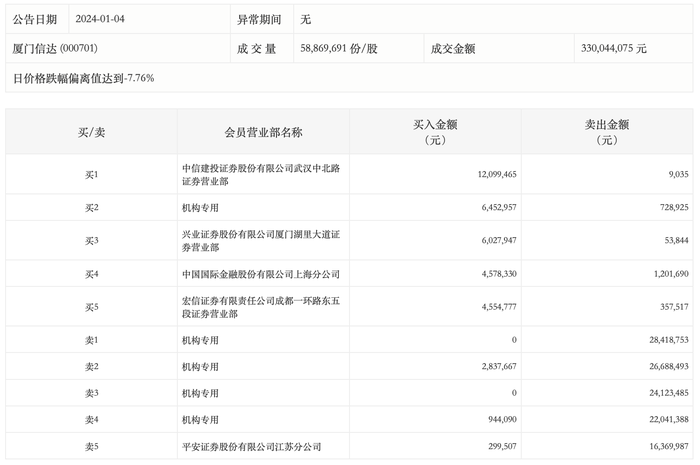Viewport: 700px width, 465px height.
Task: Select sell amount 24,123,485
Action: pos(669,393)
